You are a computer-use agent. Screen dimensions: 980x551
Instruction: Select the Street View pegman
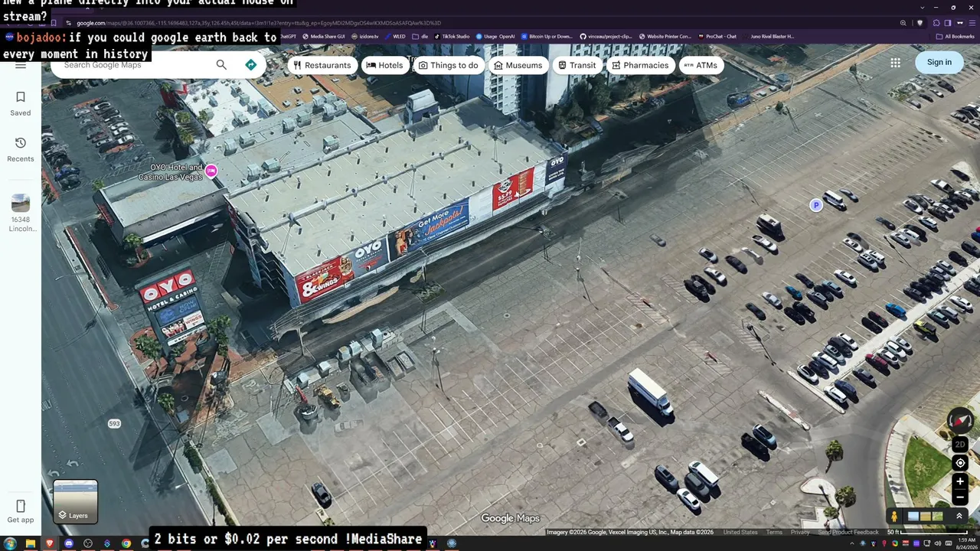[893, 517]
